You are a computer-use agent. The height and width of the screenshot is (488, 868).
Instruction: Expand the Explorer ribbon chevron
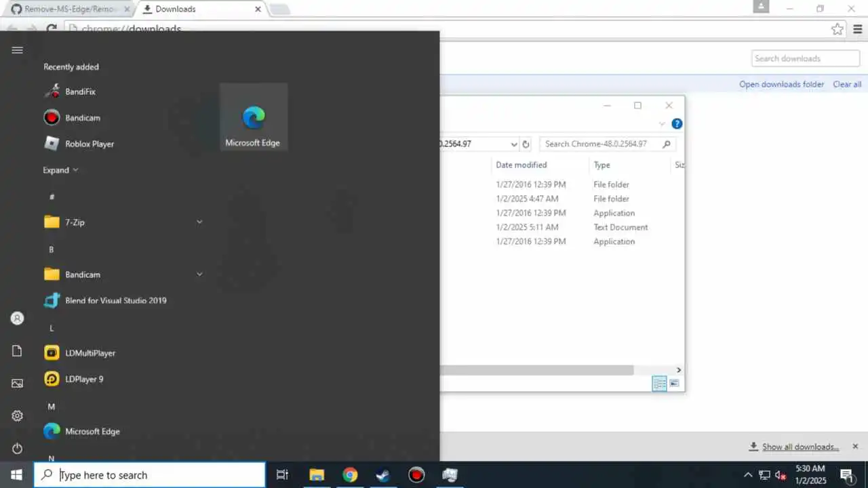662,124
